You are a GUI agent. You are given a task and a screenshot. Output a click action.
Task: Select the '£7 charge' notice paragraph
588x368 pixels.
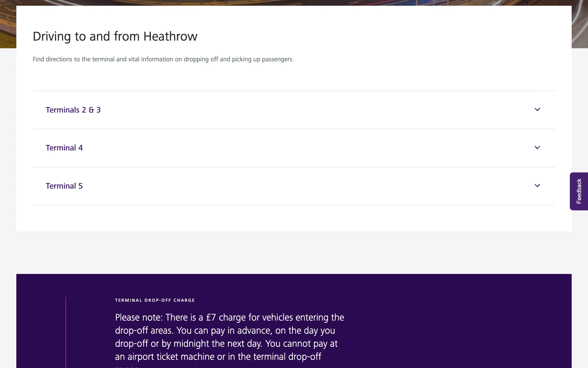(x=229, y=340)
